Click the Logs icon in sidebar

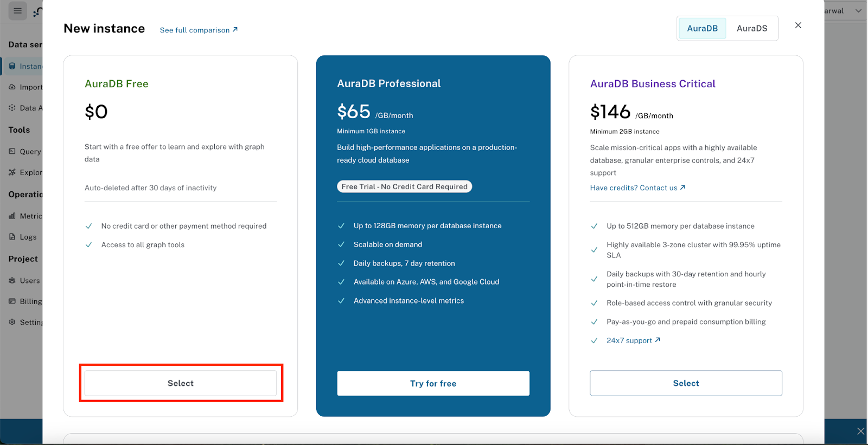point(12,237)
